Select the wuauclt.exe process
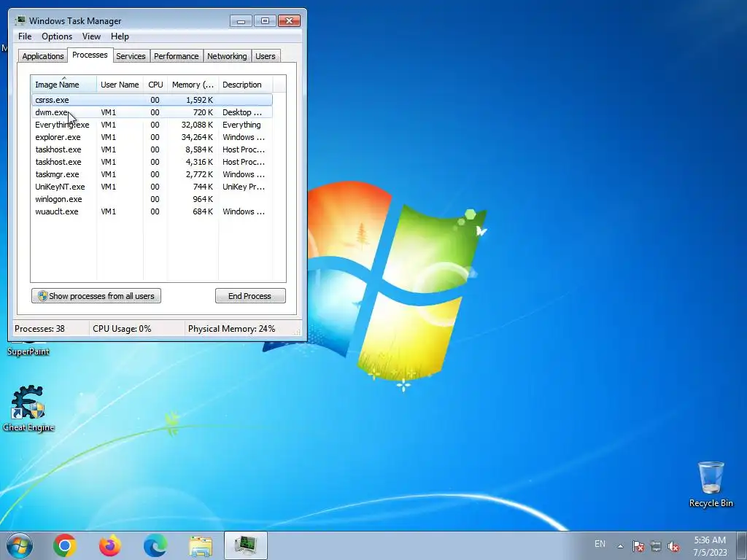 point(152,211)
